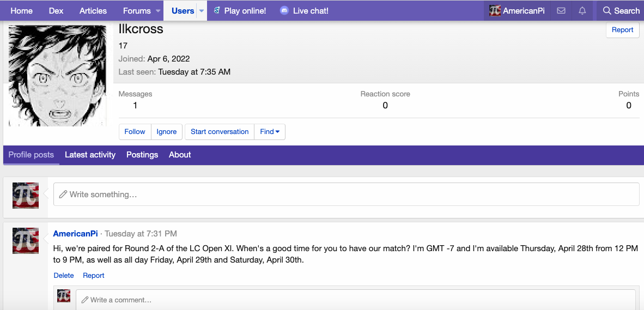Open the alerts bell icon
Viewport: 644px width, 310px height.
click(x=582, y=11)
